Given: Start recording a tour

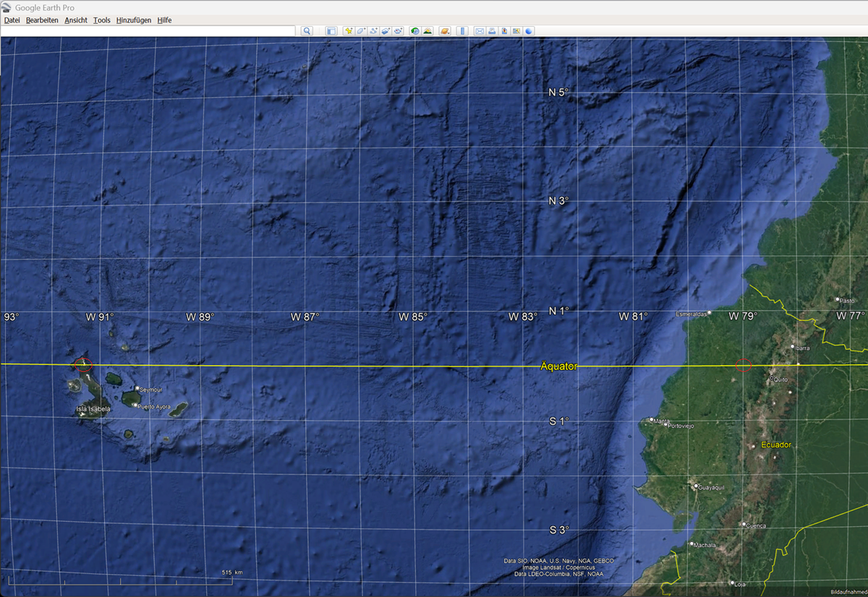Looking at the screenshot, I should 398,31.
